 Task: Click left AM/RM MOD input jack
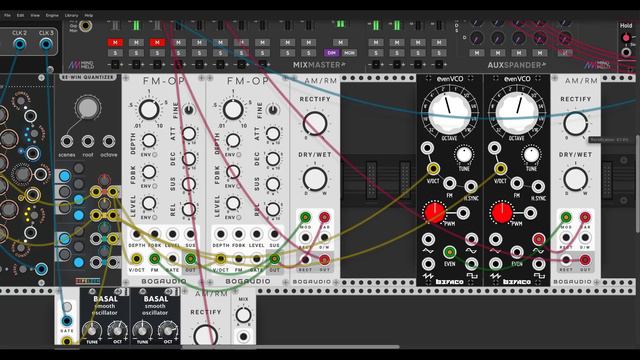(x=305, y=217)
